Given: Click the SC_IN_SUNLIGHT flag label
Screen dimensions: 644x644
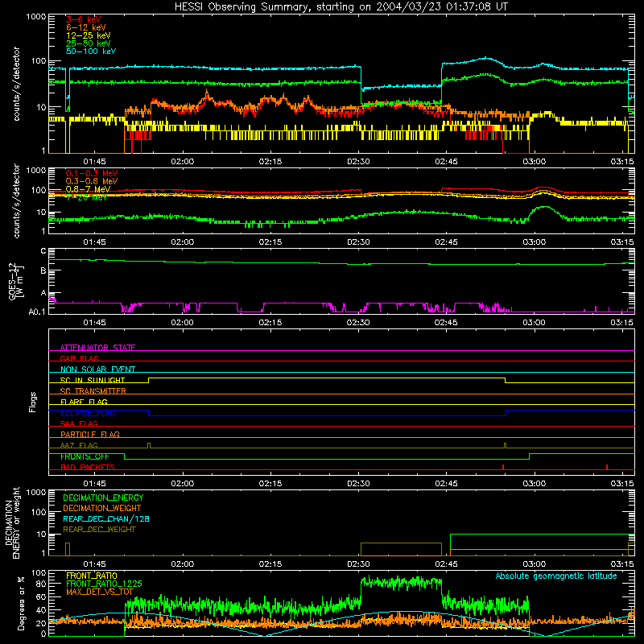Looking at the screenshot, I should click(93, 380).
